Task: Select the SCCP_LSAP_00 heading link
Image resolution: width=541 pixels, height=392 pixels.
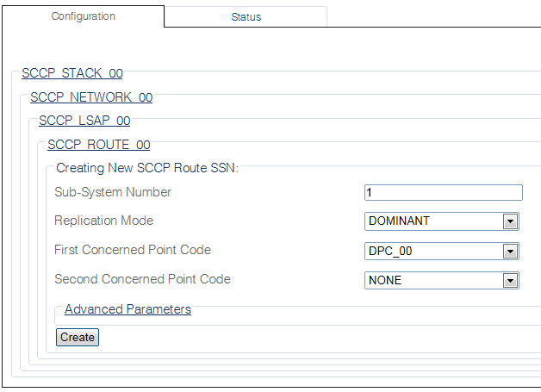Action: click(x=84, y=121)
